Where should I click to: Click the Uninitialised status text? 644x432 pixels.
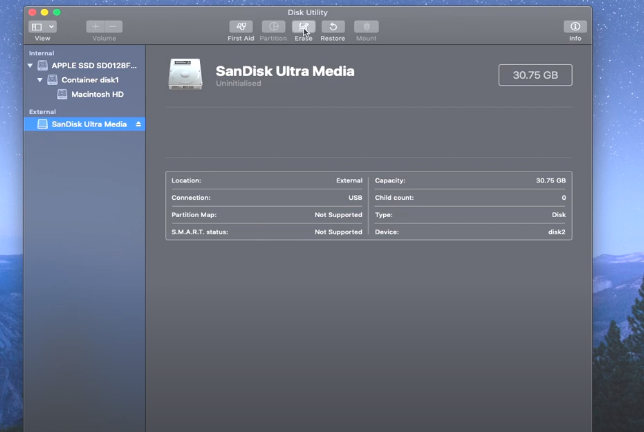pyautogui.click(x=238, y=83)
